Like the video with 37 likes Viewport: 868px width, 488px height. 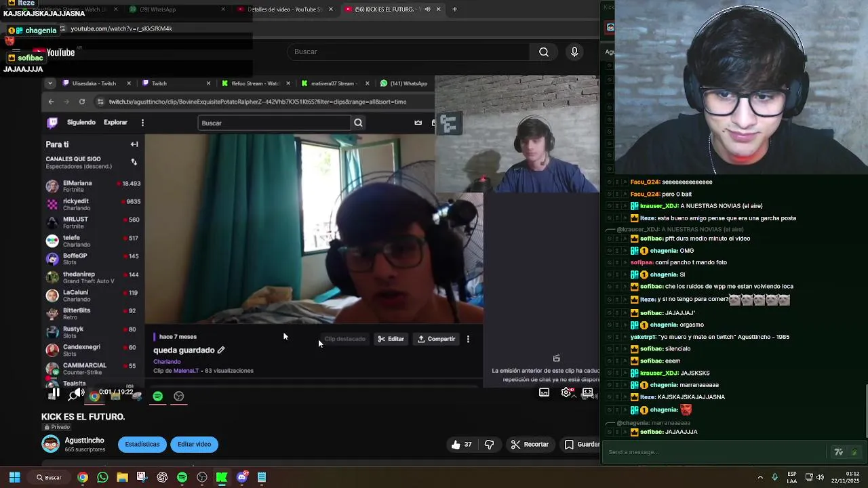point(461,445)
